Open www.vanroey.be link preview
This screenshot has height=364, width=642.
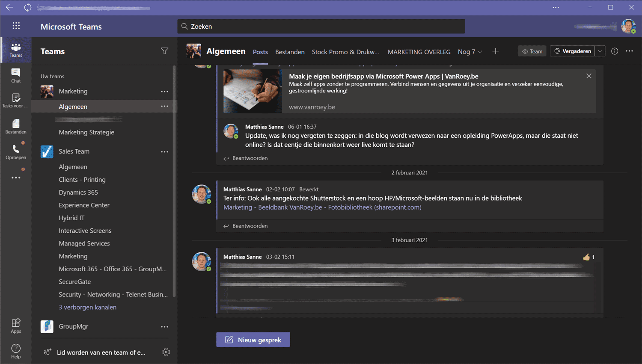tap(312, 107)
